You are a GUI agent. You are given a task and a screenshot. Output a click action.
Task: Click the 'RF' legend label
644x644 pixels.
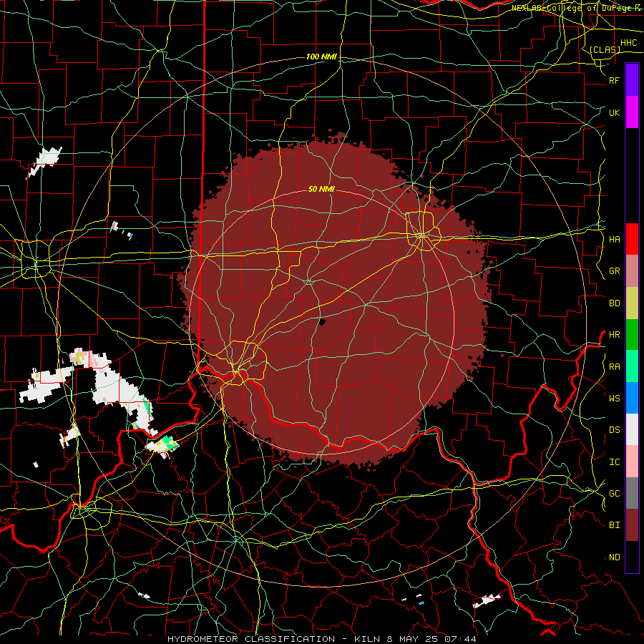pyautogui.click(x=614, y=80)
